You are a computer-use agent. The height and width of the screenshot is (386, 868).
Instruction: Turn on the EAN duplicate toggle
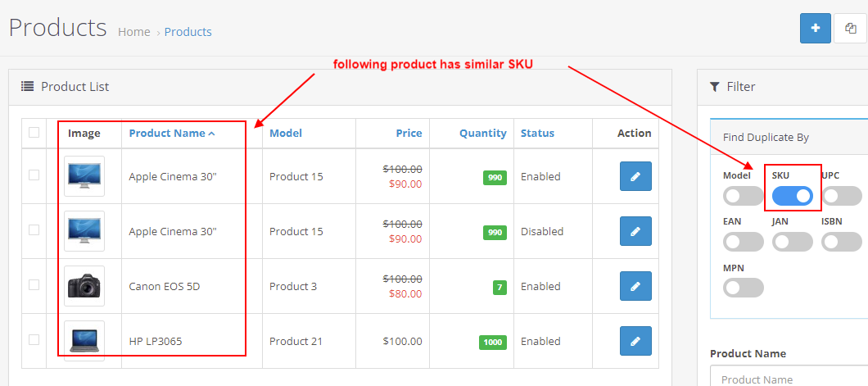point(743,242)
